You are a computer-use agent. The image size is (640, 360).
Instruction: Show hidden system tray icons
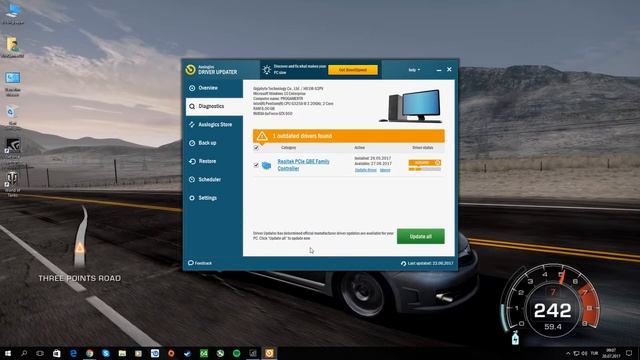(x=568, y=353)
